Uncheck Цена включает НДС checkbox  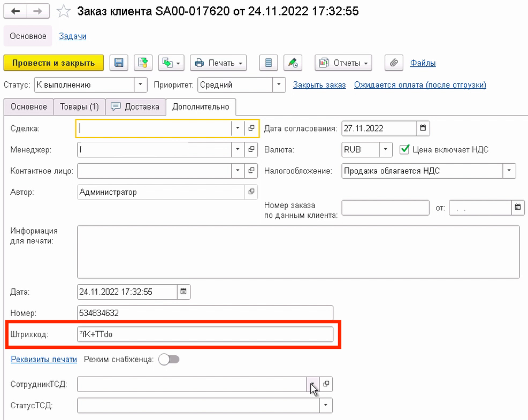[404, 149]
